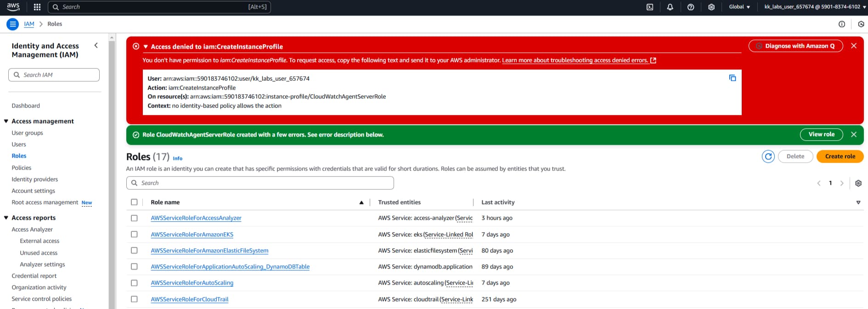
Task: Open Account settings in sidebar
Action: 33,191
